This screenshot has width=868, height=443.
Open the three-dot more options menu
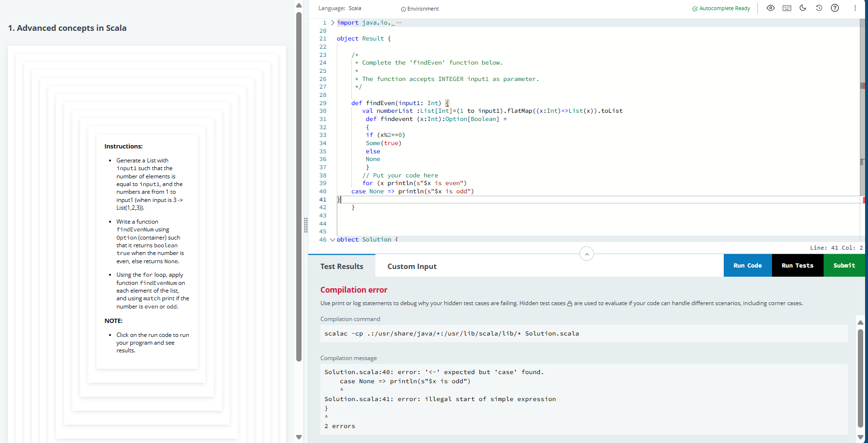pos(855,8)
